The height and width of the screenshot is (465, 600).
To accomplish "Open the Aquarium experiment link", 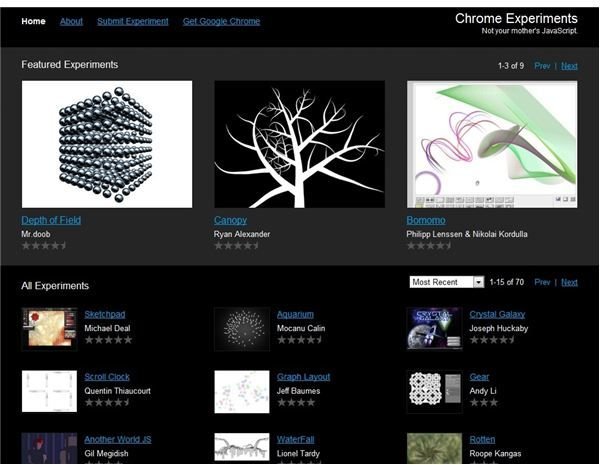I will tap(295, 314).
